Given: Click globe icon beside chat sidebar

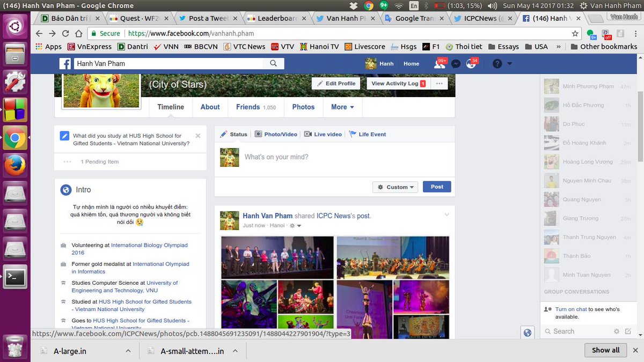Looking at the screenshot, I should click(528, 333).
